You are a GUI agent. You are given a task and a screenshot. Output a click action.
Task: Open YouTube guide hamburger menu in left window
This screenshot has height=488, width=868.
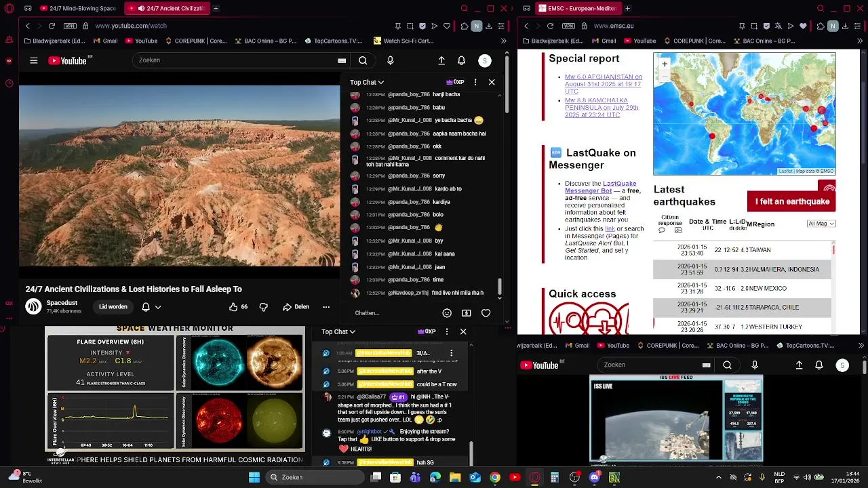33,60
